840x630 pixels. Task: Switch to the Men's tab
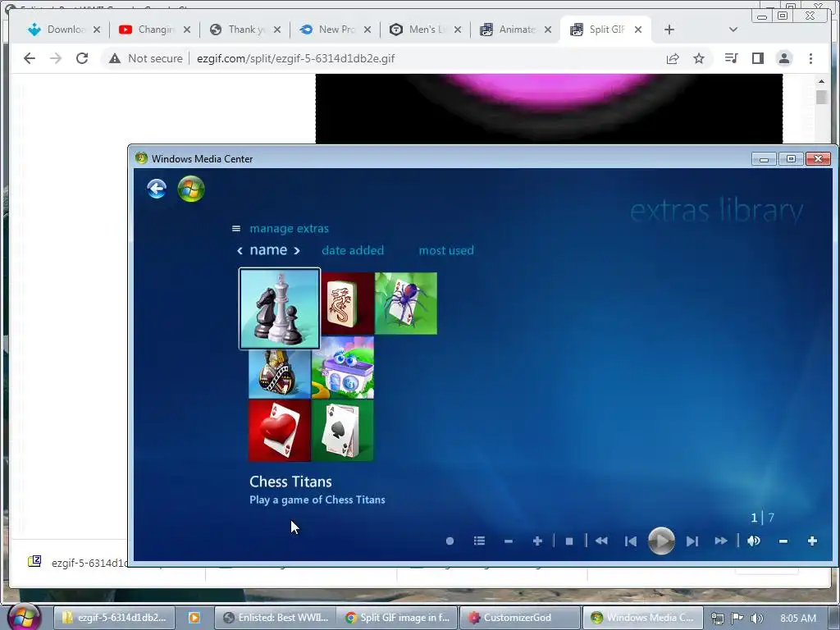coord(426,30)
